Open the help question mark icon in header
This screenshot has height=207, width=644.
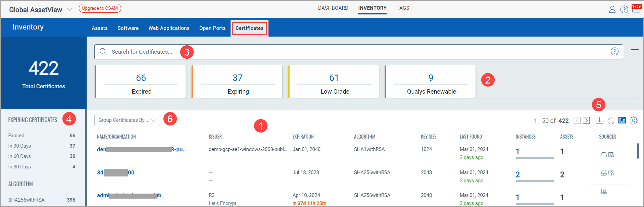coord(624,9)
